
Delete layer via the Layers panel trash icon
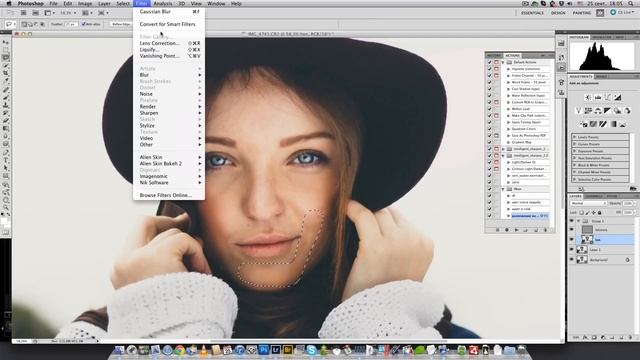pyautogui.click(x=630, y=338)
